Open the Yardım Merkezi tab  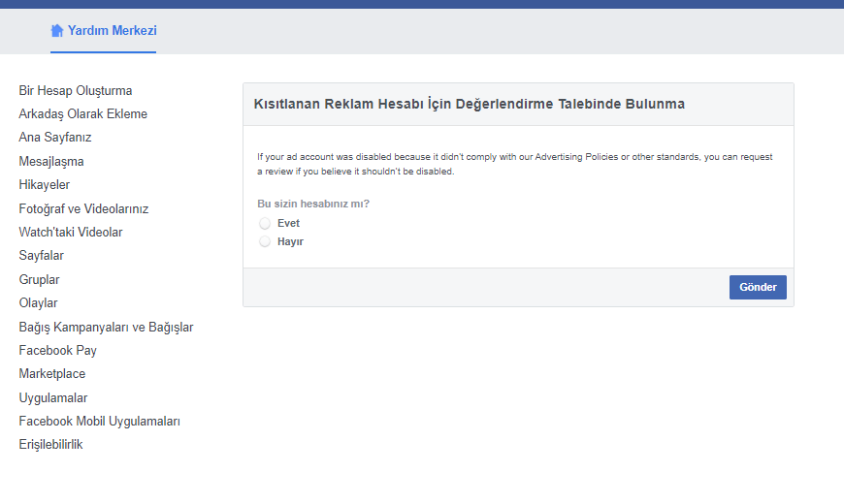pos(112,31)
